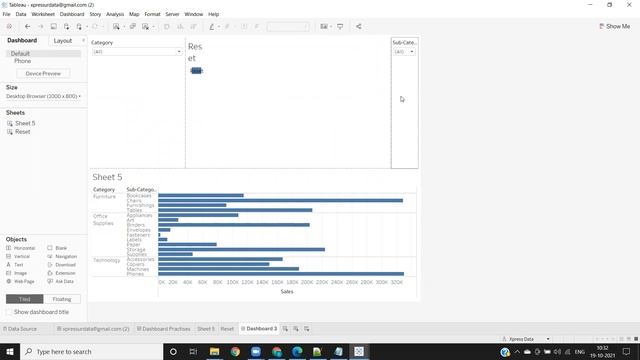Switch to the Layout tab
The width and height of the screenshot is (640, 360).
[x=62, y=41]
